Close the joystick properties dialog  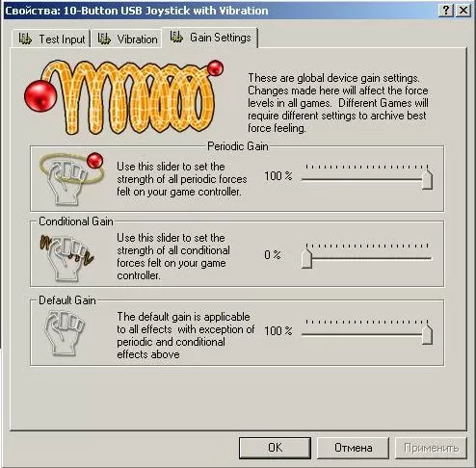463,11
